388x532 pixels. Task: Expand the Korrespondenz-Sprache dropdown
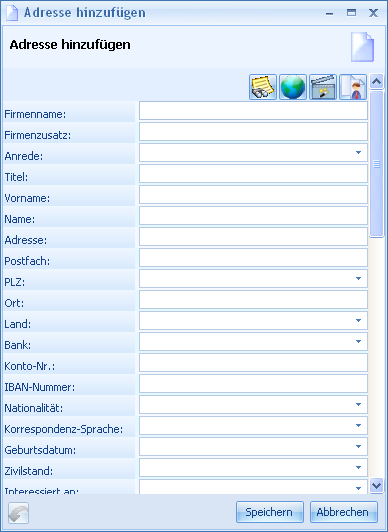(x=358, y=425)
